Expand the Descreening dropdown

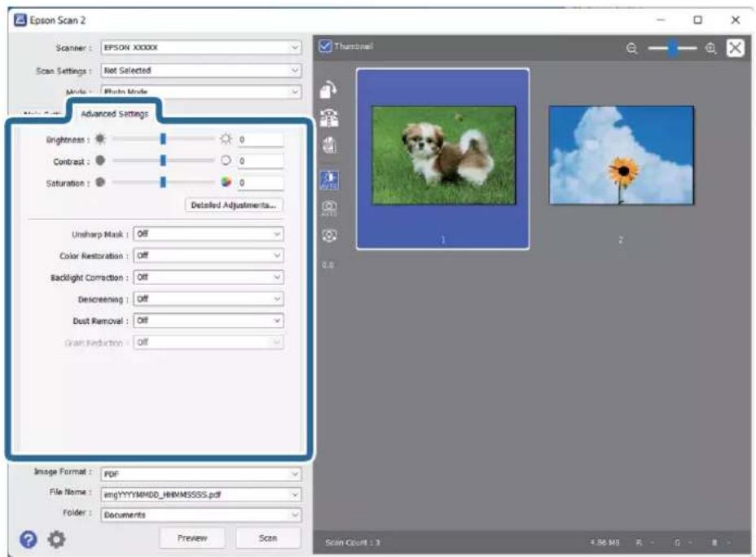coord(209,299)
